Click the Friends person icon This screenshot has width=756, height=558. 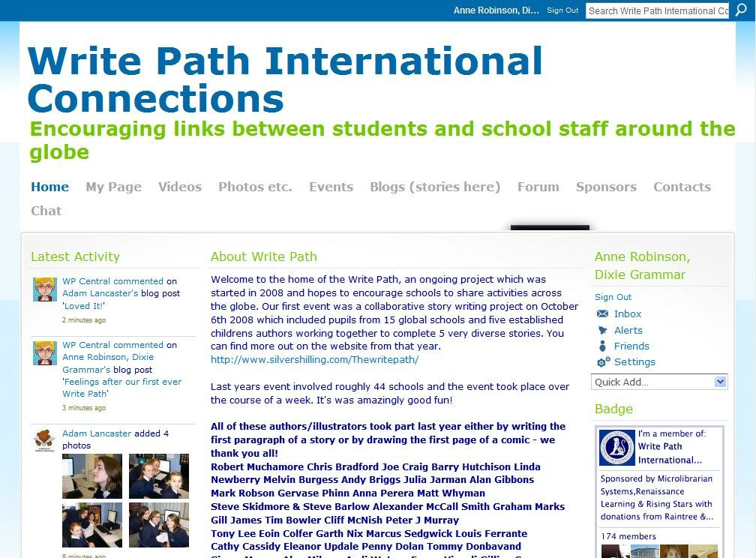[602, 346]
